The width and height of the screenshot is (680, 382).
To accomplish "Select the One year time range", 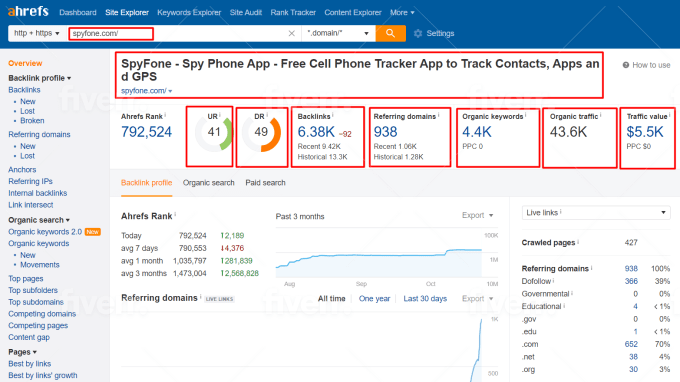I will click(374, 299).
